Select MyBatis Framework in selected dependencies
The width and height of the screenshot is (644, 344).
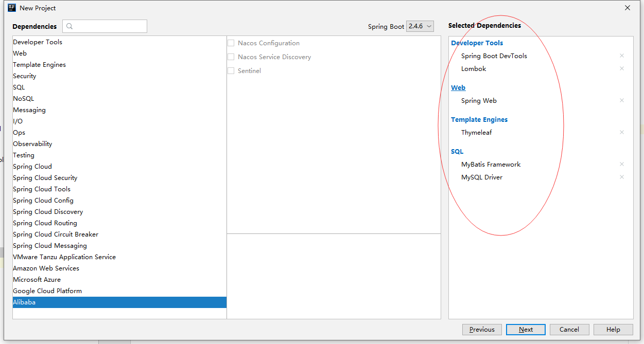coord(491,165)
